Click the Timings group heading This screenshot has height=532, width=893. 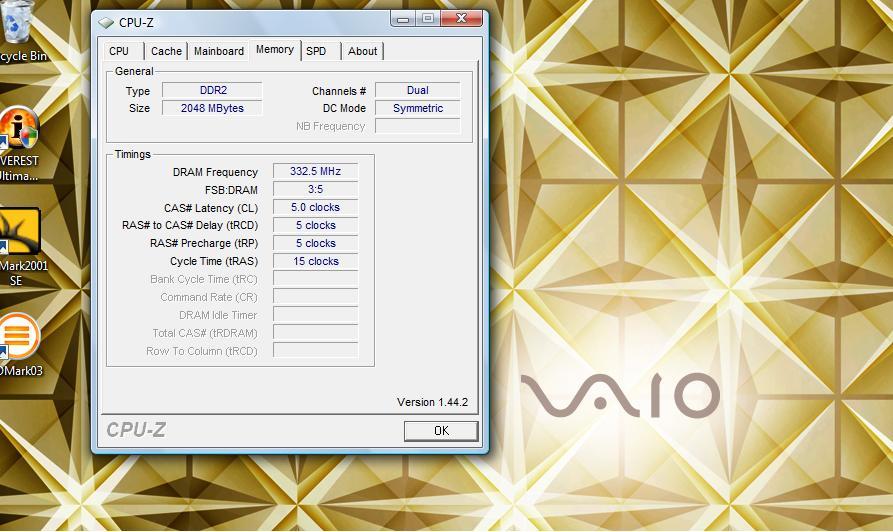pyautogui.click(x=133, y=154)
